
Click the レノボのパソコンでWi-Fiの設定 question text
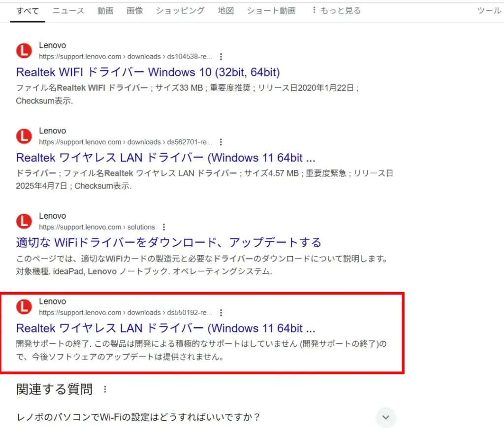pyautogui.click(x=138, y=417)
